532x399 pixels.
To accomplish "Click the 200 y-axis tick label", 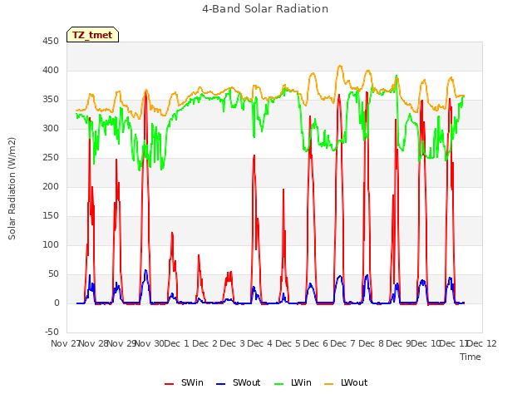I will point(51,186).
